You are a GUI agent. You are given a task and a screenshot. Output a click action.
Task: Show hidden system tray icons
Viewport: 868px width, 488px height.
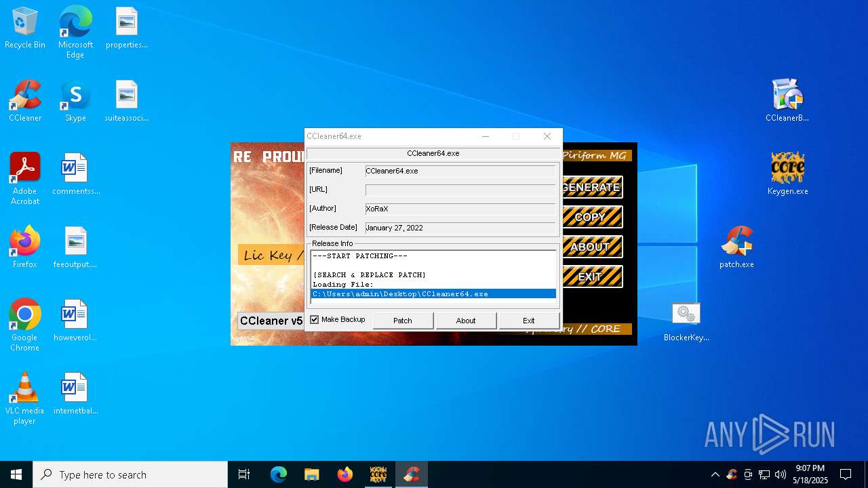[x=715, y=474]
